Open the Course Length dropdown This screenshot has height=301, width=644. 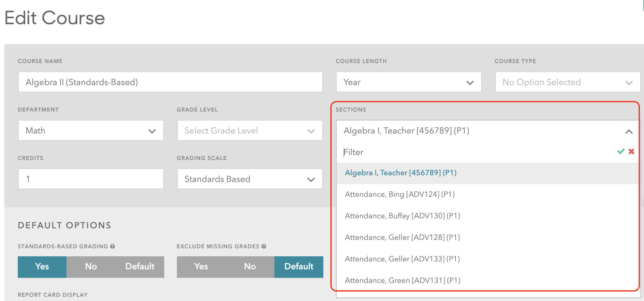[408, 82]
